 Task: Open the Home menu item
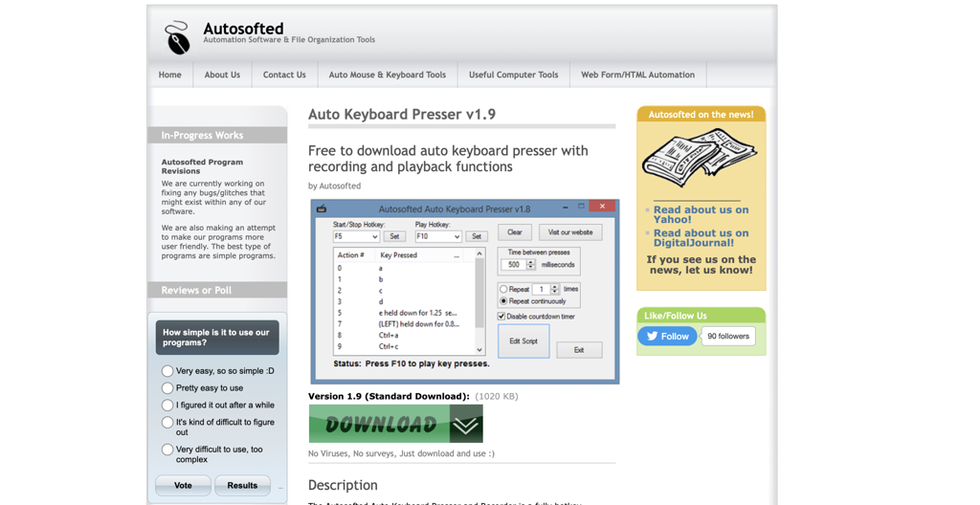170,75
